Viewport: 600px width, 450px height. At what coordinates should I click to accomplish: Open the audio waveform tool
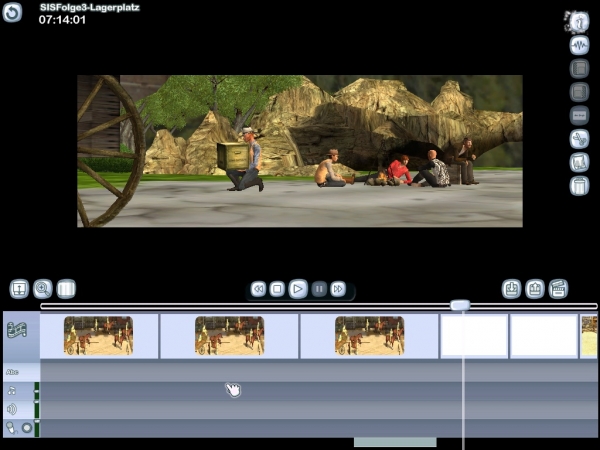579,46
